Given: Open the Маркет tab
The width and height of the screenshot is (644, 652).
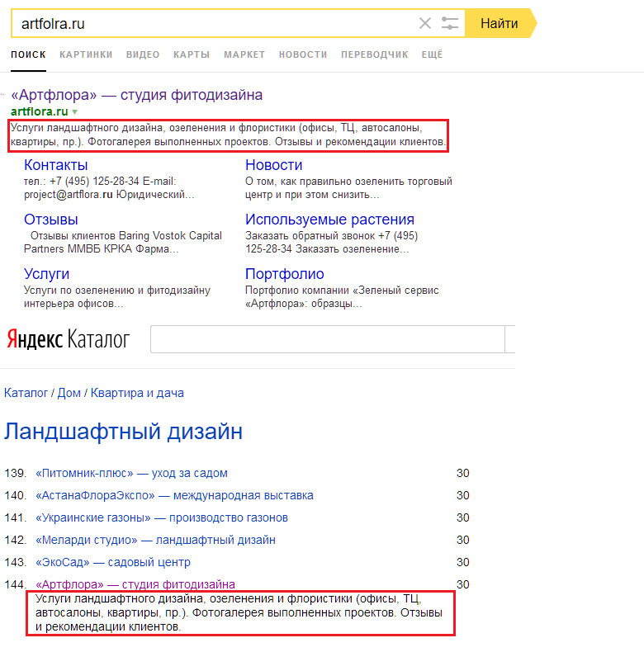Looking at the screenshot, I should pyautogui.click(x=244, y=54).
